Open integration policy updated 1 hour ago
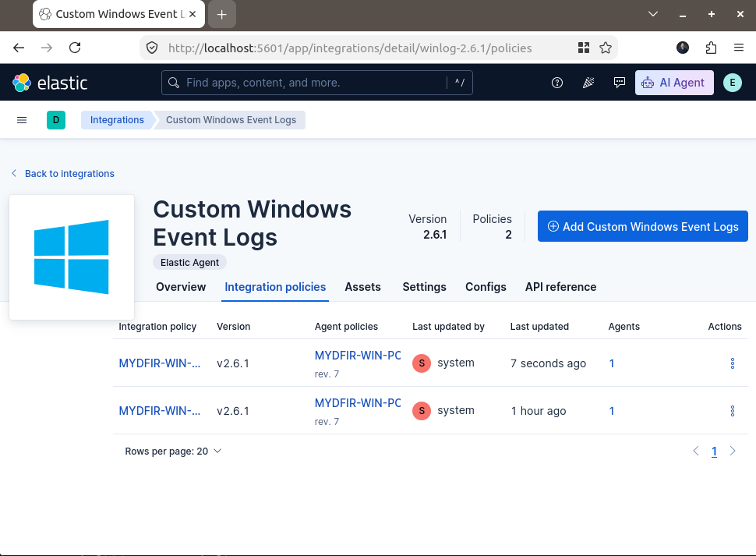The width and height of the screenshot is (756, 556). coord(160,411)
